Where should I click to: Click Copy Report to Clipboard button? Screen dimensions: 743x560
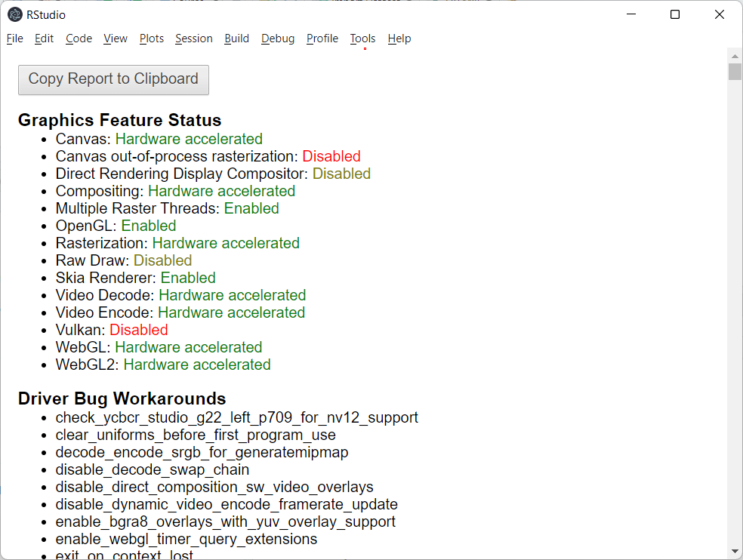[114, 79]
